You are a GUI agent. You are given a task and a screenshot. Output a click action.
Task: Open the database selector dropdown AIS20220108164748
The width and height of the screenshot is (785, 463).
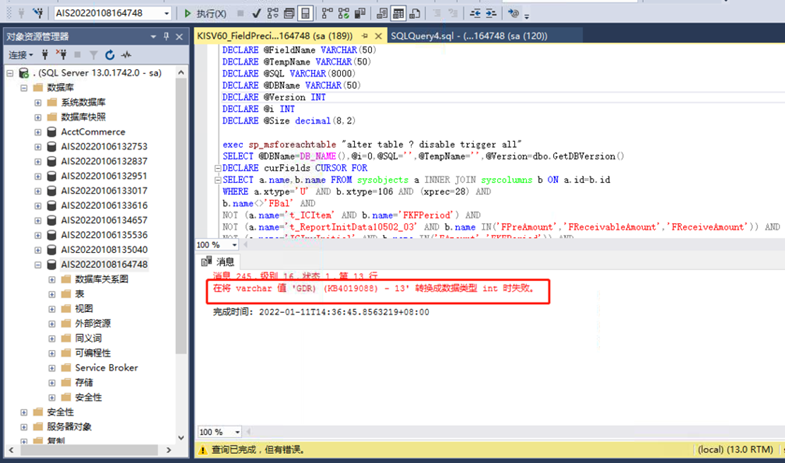168,14
